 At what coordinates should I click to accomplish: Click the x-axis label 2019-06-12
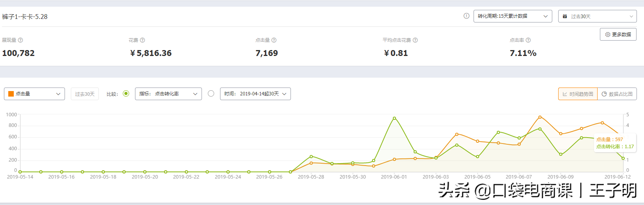point(618,177)
